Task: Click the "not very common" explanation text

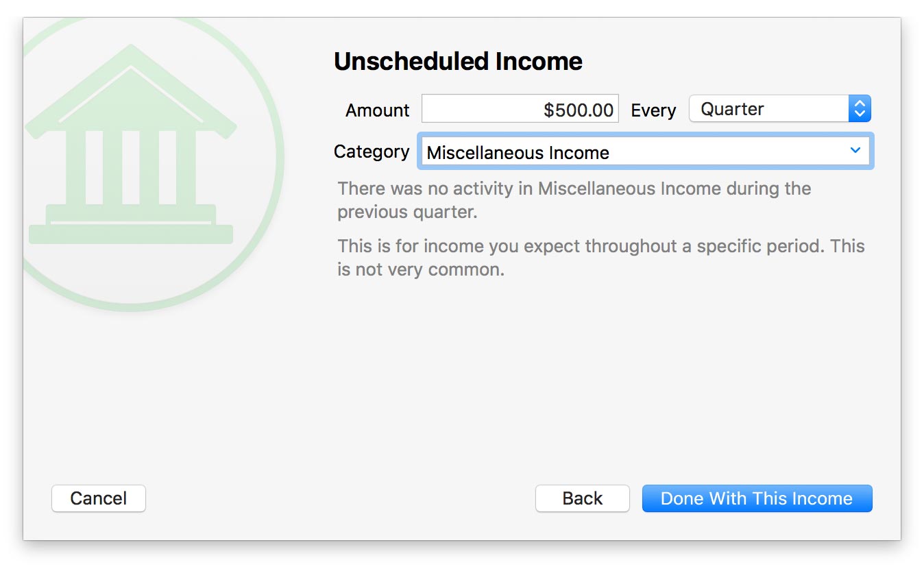Action: coord(600,257)
